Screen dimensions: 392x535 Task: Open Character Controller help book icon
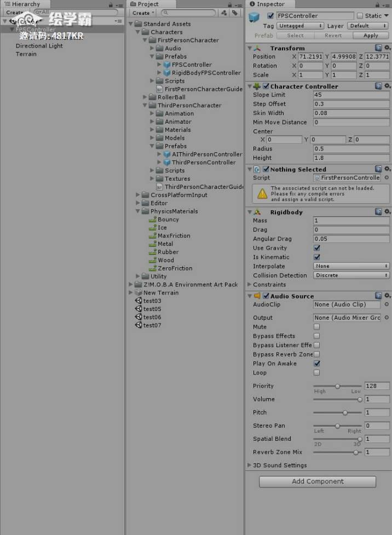click(378, 86)
